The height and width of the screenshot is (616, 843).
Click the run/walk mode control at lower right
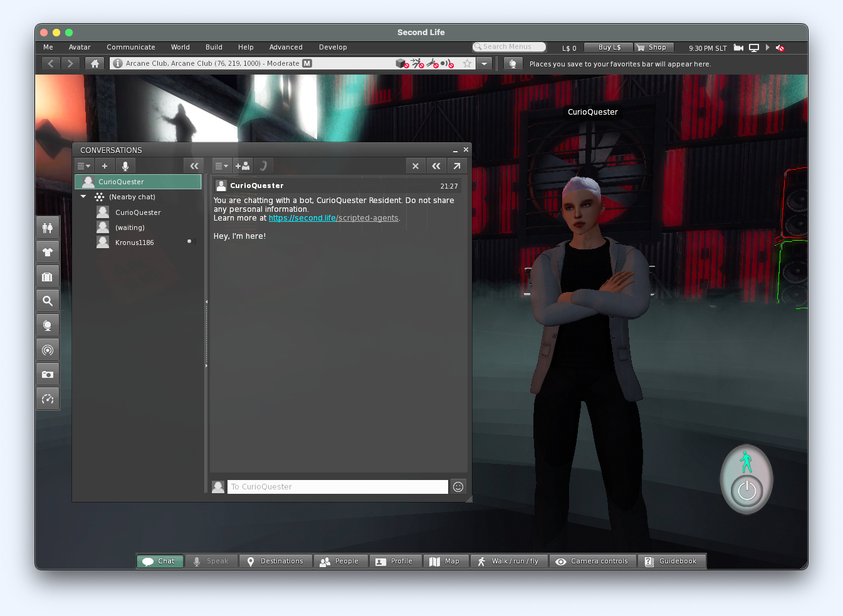click(x=746, y=462)
